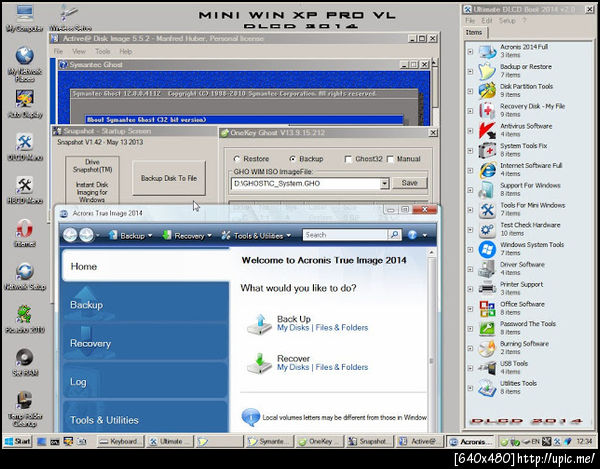Click Acronis 2014 Full category icon
Viewport: 600px width, 469px height.
[487, 51]
